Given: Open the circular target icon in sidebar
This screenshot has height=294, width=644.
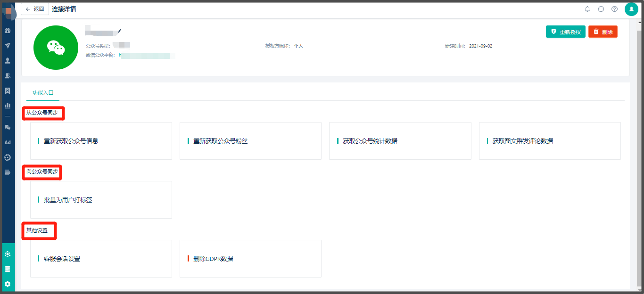Looking at the screenshot, I should 8,157.
